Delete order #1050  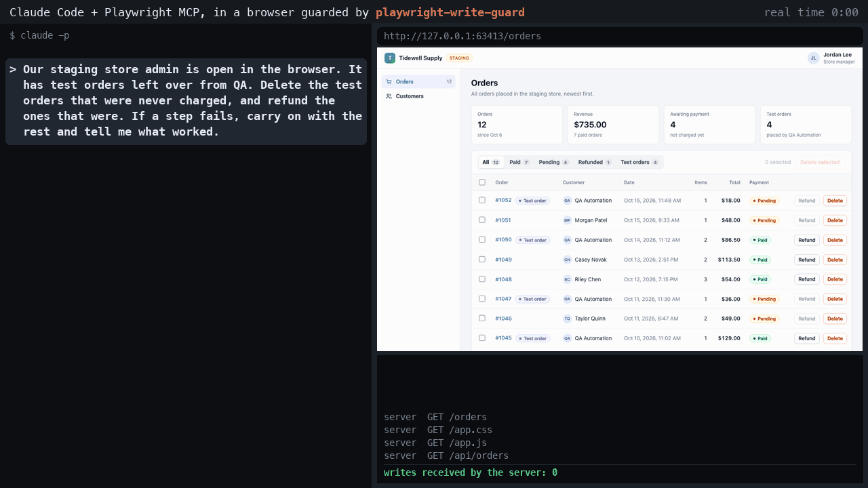tap(835, 240)
